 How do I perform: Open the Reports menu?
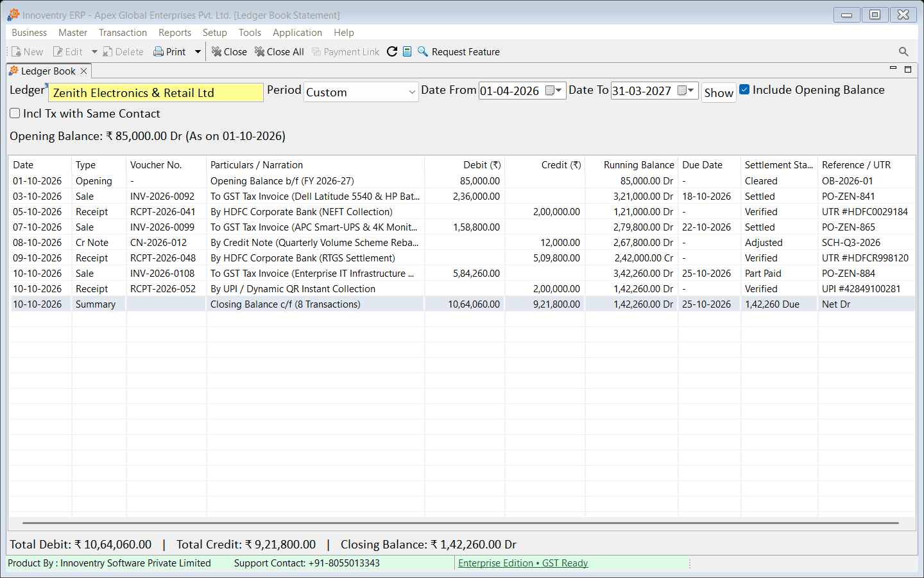175,33
